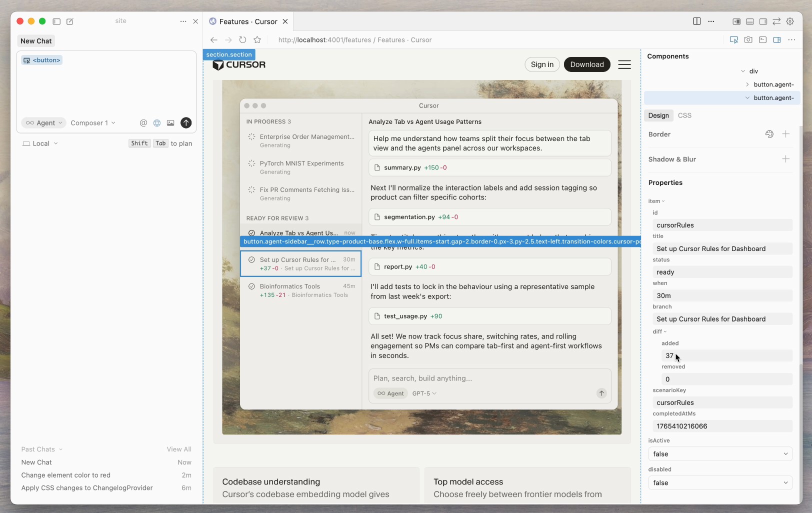Switch to the CSS tab
Viewport: 812px width, 513px height.
pyautogui.click(x=684, y=115)
